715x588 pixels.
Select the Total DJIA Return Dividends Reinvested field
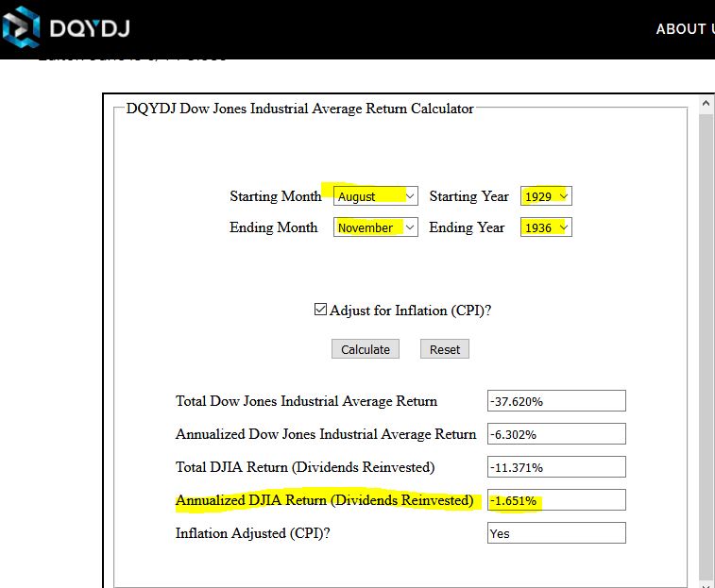556,467
